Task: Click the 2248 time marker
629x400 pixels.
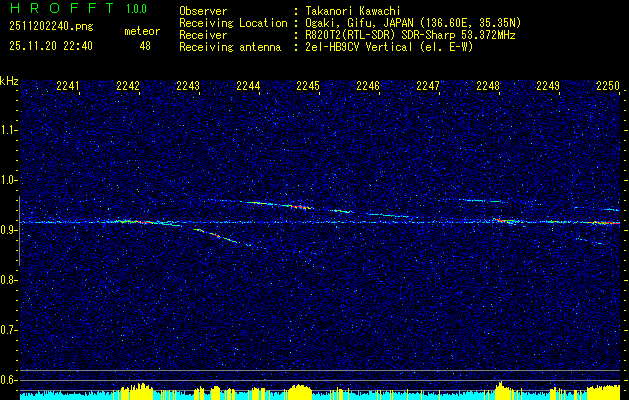Action: 488,86
